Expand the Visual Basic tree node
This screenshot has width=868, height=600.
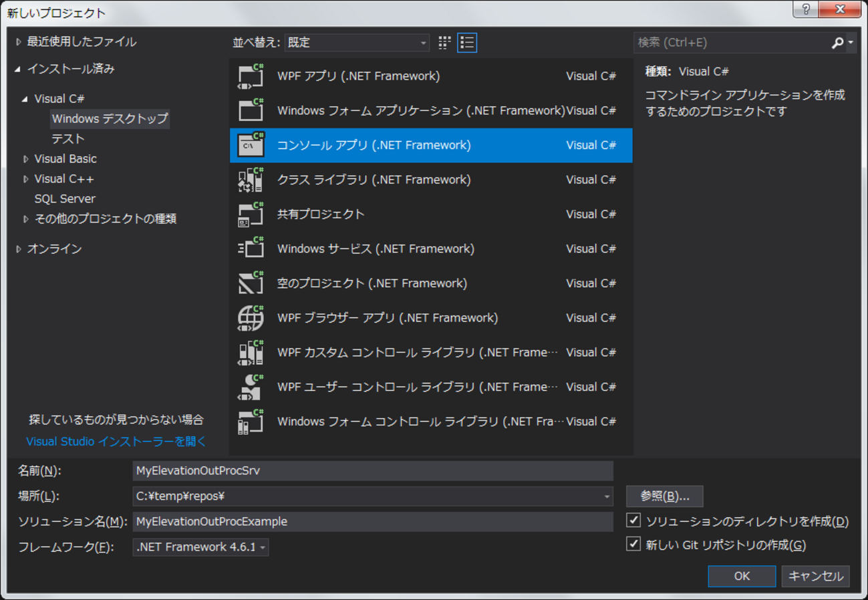click(x=26, y=159)
